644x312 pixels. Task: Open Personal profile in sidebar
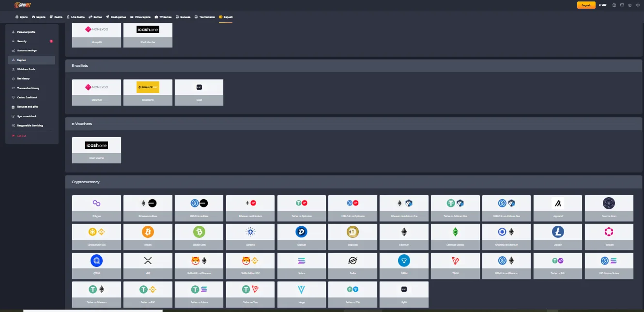(x=31, y=32)
